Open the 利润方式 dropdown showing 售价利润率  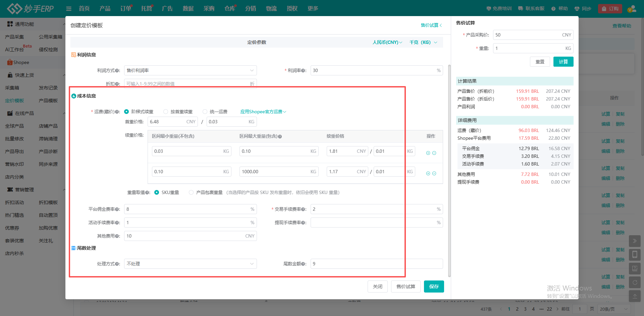190,70
